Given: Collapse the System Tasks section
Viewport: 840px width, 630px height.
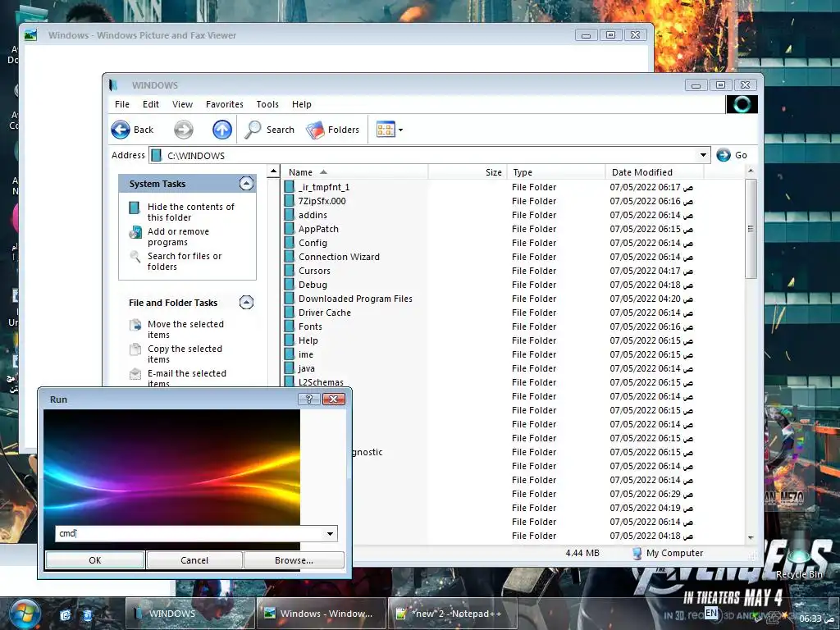Looking at the screenshot, I should click(x=246, y=184).
